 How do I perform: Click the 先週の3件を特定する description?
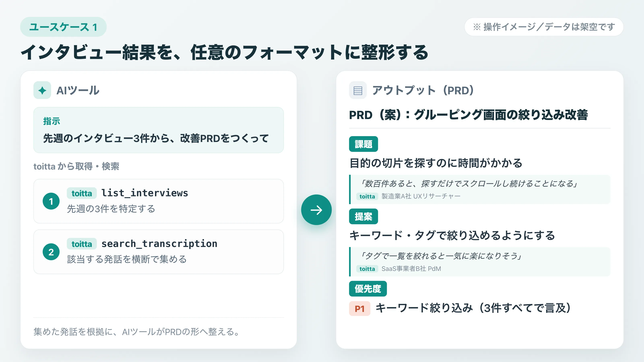coord(111,209)
